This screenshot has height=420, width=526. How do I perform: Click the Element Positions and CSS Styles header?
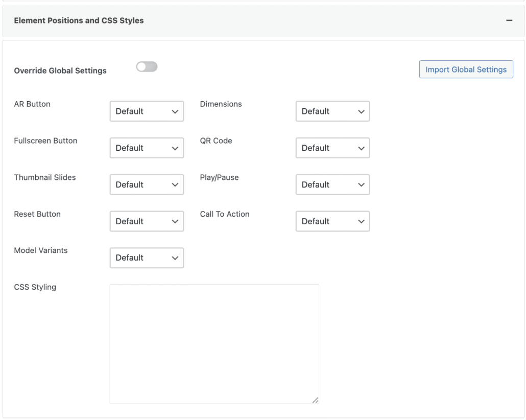coord(79,21)
